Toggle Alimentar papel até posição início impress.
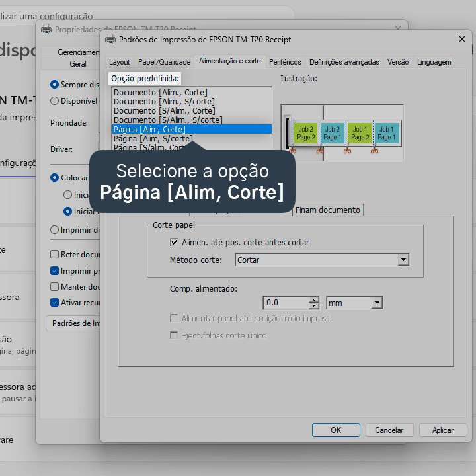The image size is (476, 476). coord(174,318)
